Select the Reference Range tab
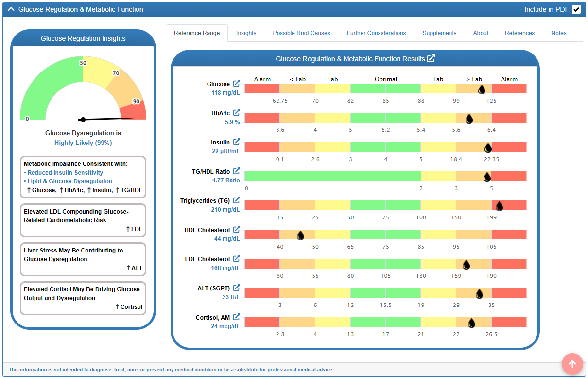Image resolution: width=588 pixels, height=378 pixels. tap(197, 33)
